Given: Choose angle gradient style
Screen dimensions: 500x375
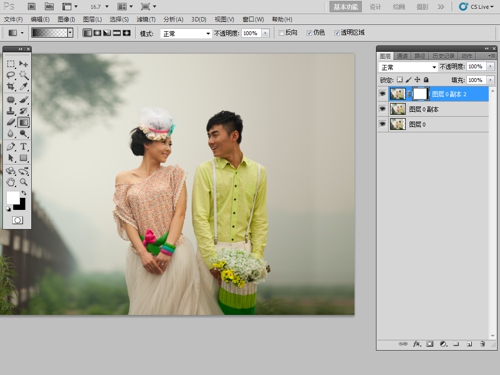Looking at the screenshot, I should (x=107, y=33).
